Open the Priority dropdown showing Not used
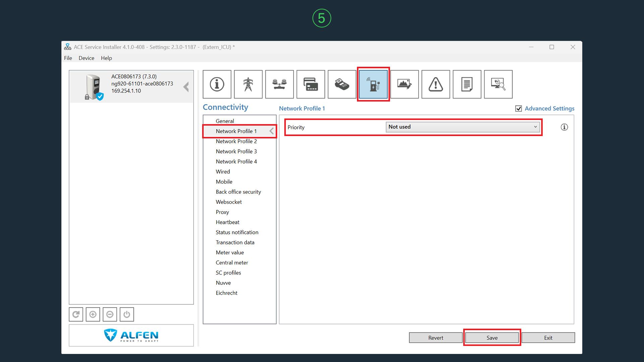644x362 pixels. pyautogui.click(x=463, y=127)
